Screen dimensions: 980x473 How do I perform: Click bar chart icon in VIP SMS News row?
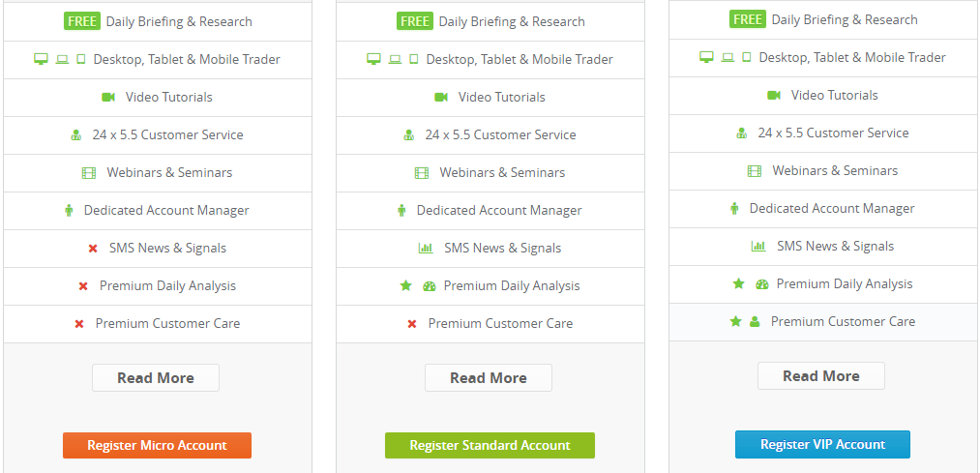point(758,247)
